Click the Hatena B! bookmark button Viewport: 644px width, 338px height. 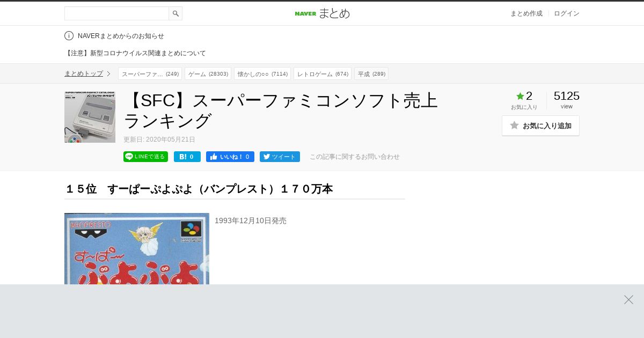(187, 157)
